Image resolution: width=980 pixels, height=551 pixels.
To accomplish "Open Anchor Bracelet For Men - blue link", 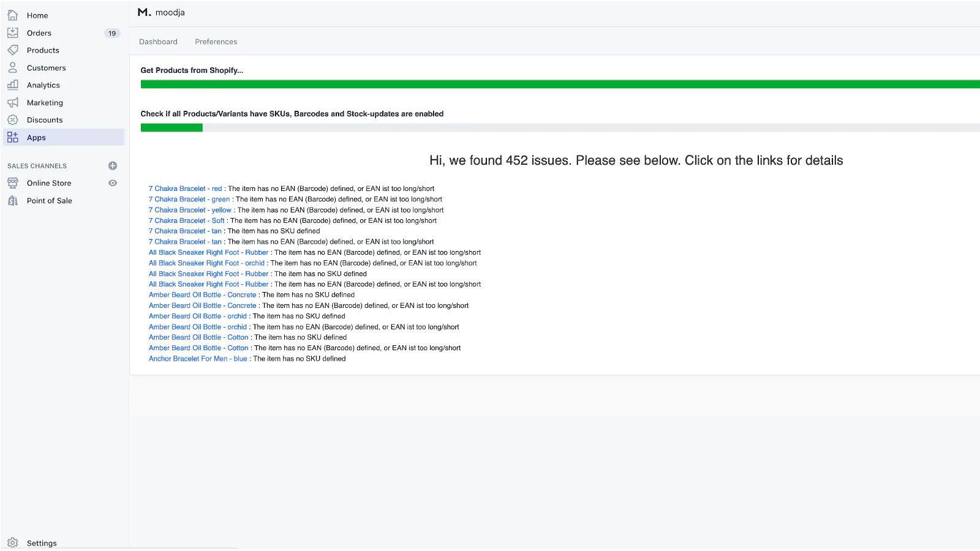I will pyautogui.click(x=198, y=359).
